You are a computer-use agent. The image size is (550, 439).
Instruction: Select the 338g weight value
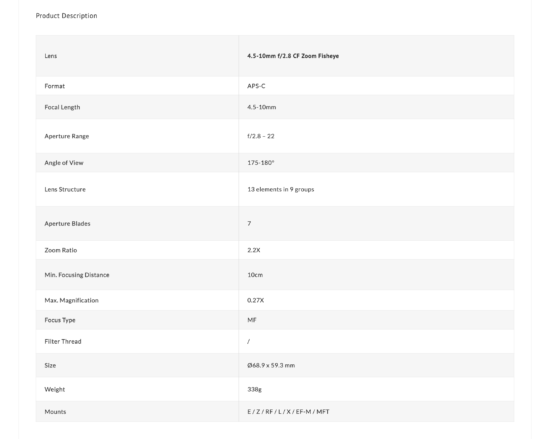[x=254, y=389]
